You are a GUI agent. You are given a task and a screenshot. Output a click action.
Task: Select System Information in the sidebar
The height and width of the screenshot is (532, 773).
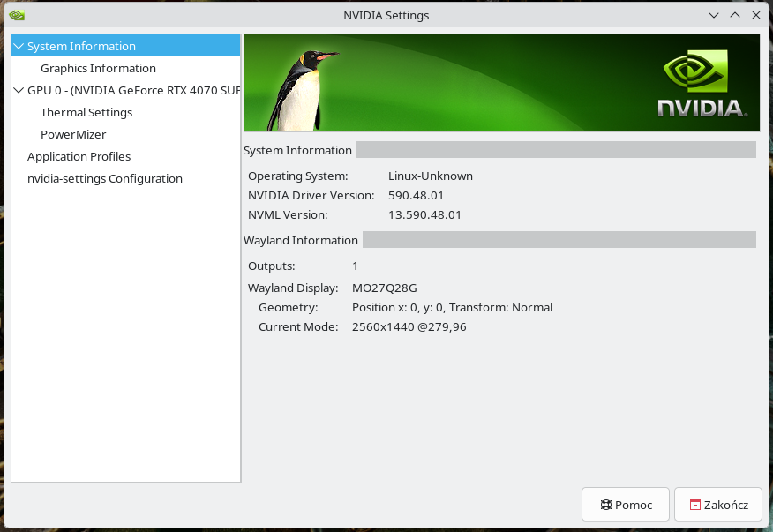[81, 46]
